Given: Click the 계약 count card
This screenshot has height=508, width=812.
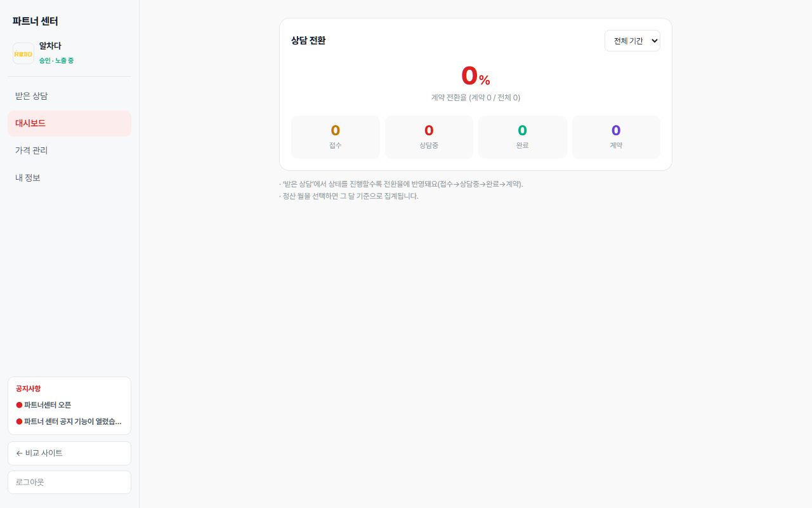Looking at the screenshot, I should (616, 137).
